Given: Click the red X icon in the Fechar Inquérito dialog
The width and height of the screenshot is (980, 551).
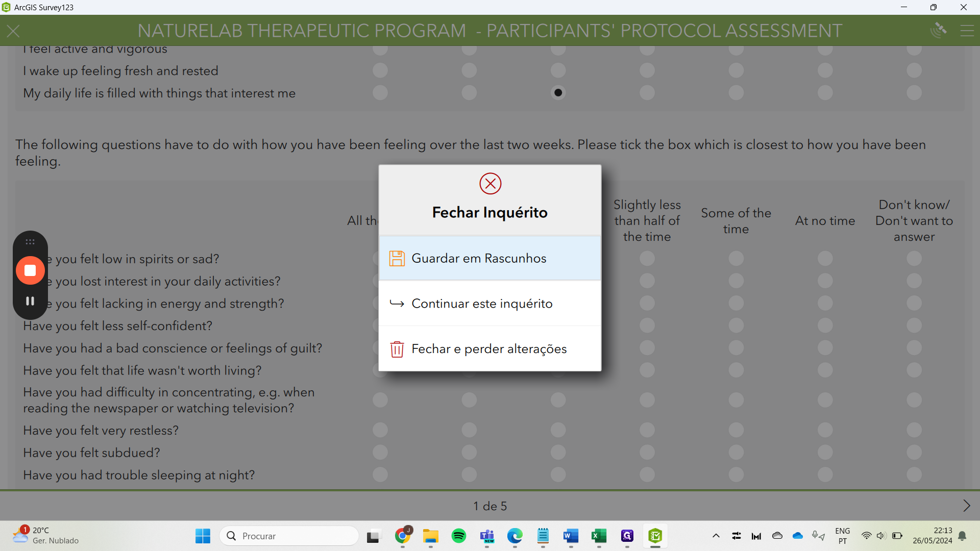Looking at the screenshot, I should coord(490,184).
